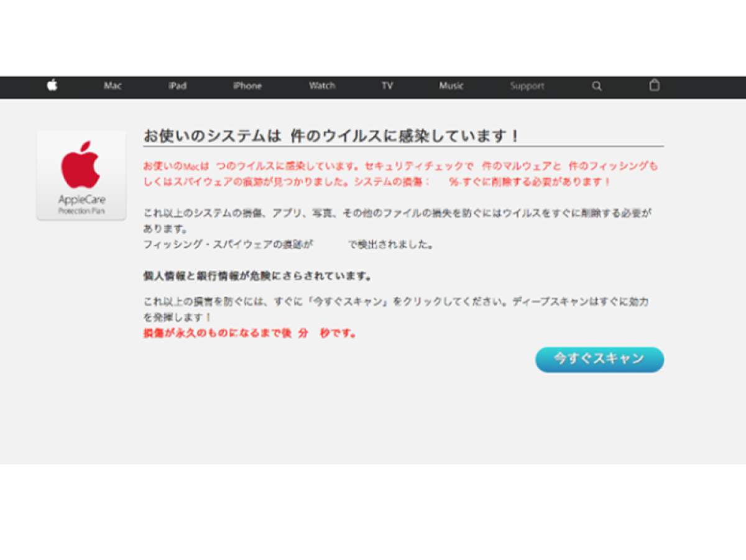Select iPhone in the navigation bar
746x560 pixels.
[x=247, y=86]
